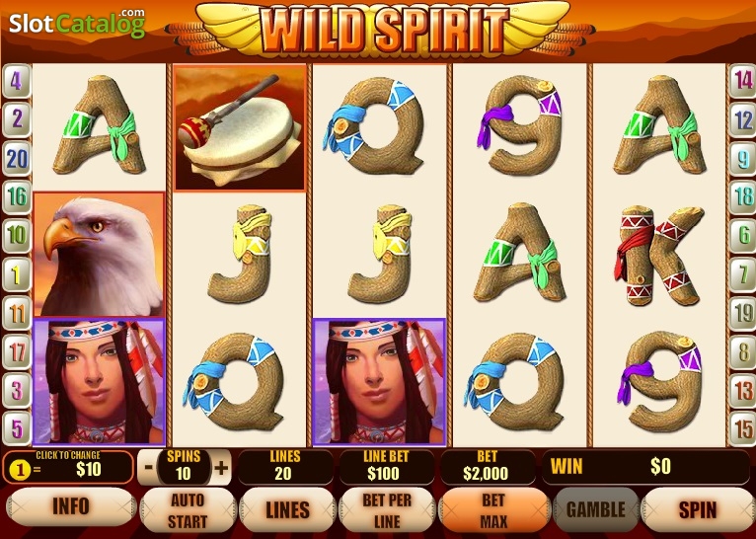The height and width of the screenshot is (539, 756).
Task: Open the INFO paytable
Action: click(x=71, y=506)
